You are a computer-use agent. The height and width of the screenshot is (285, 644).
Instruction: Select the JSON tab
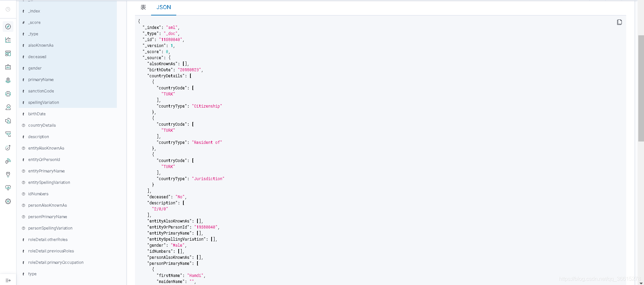(164, 7)
